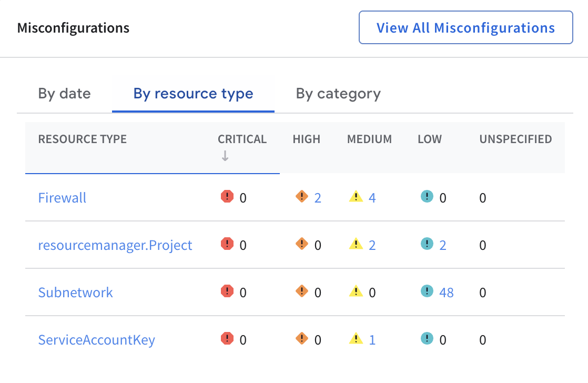Click the low severity icon in the Firewall row
The height and width of the screenshot is (383, 588).
click(x=426, y=197)
